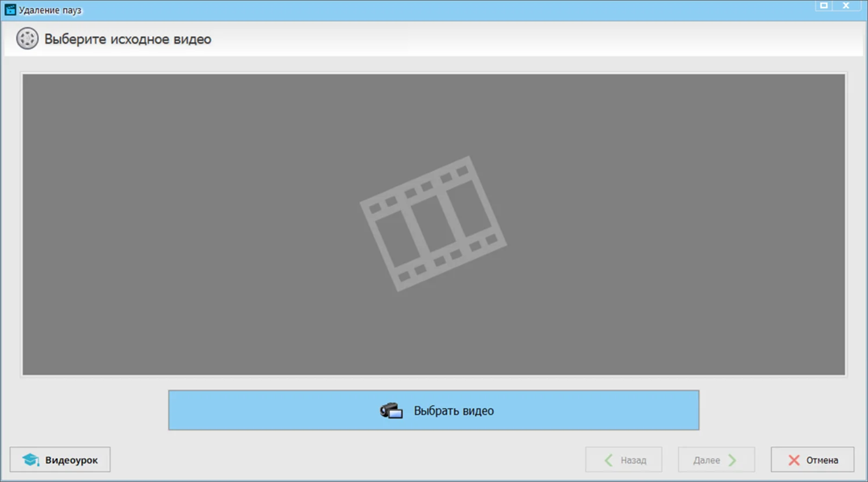Click the film reel icon in the header
This screenshot has width=868, height=482.
click(27, 39)
